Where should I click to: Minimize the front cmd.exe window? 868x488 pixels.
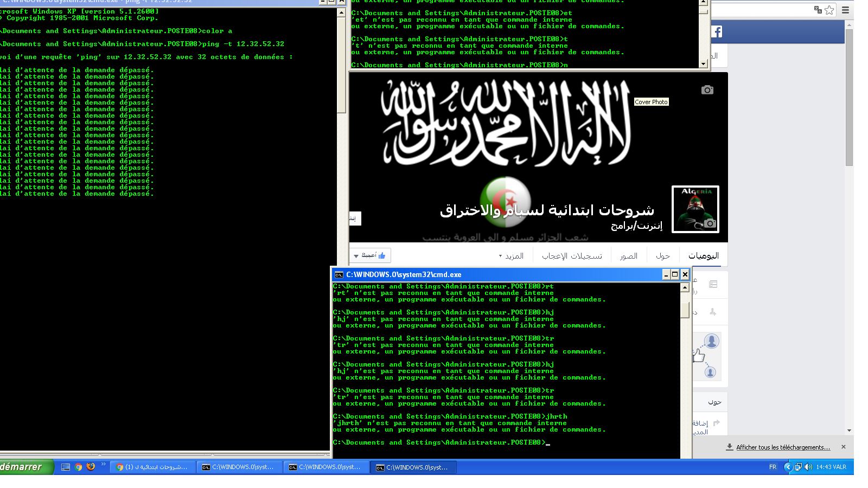coord(666,274)
